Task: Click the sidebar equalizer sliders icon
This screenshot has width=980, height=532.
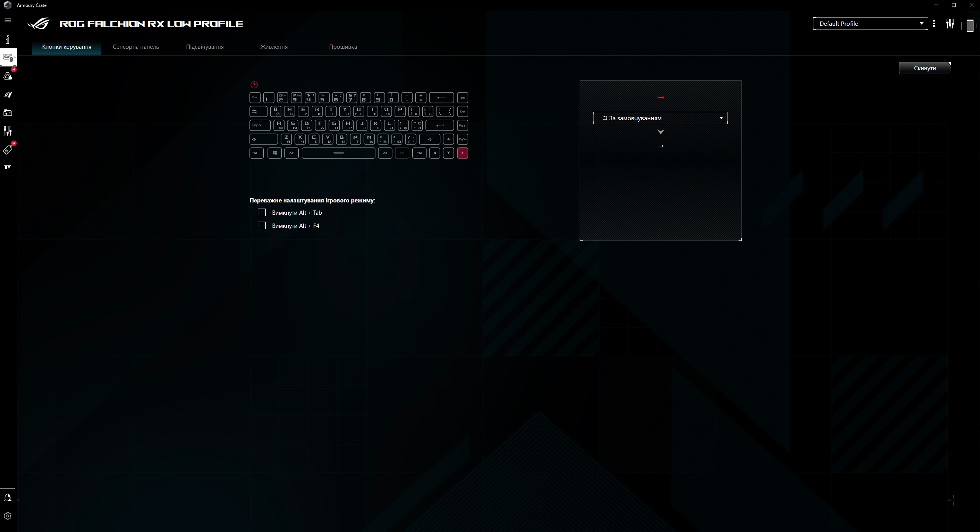Action: tap(8, 131)
